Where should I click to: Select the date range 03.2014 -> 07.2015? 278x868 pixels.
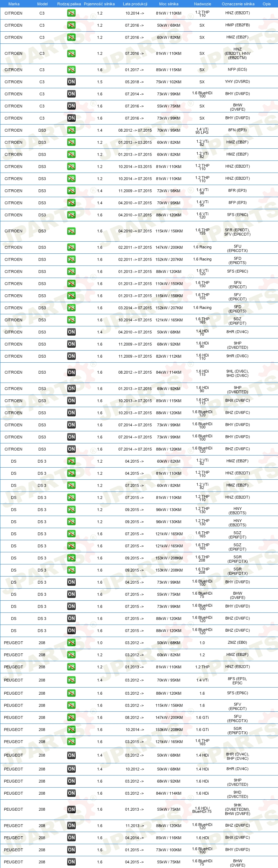point(135,308)
